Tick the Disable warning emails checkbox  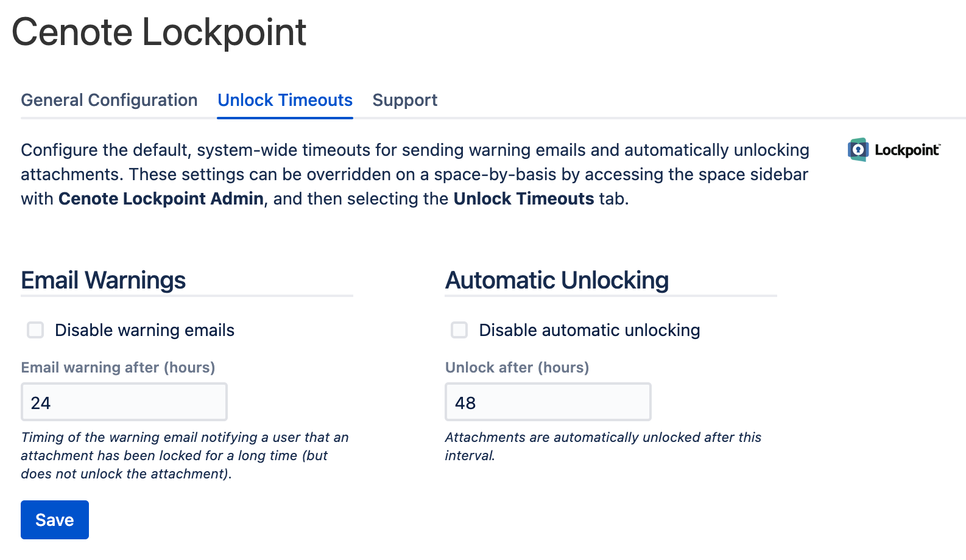point(35,330)
